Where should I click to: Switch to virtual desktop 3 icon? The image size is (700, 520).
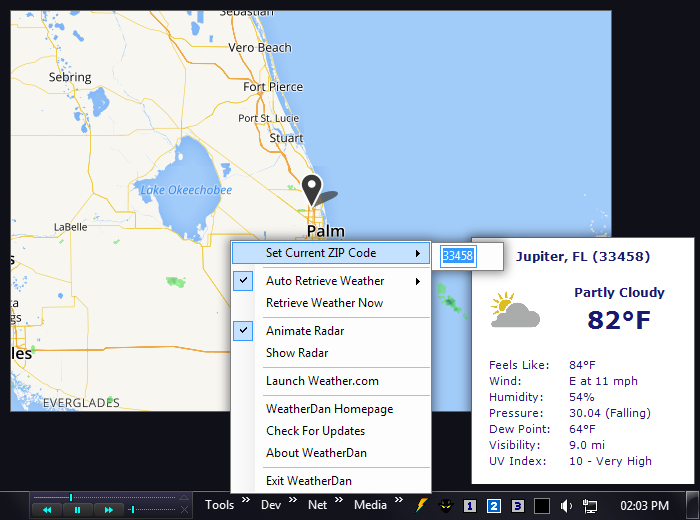pyautogui.click(x=518, y=506)
